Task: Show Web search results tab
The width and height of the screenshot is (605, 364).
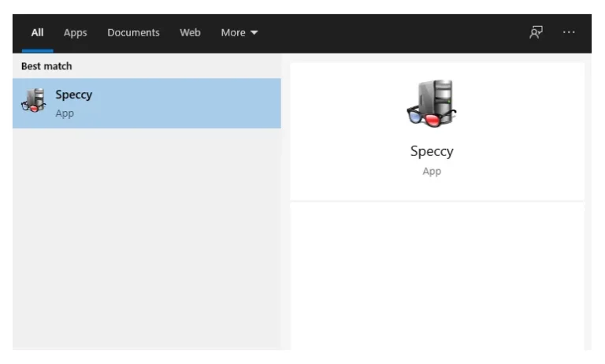Action: [190, 33]
